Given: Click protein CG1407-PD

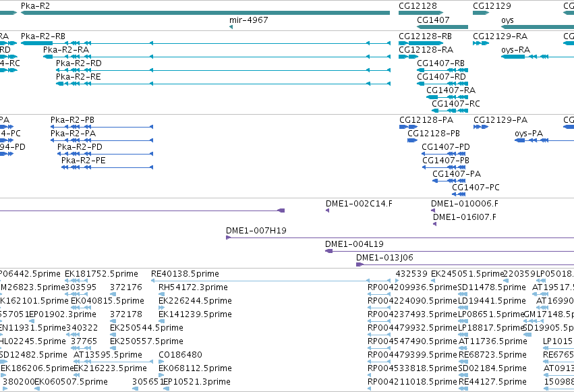Looking at the screenshot, I should point(444,154).
